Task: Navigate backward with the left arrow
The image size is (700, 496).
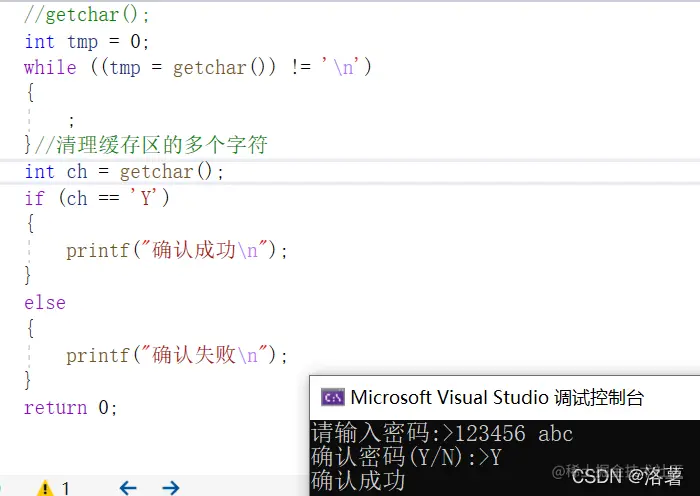Action: (128, 488)
